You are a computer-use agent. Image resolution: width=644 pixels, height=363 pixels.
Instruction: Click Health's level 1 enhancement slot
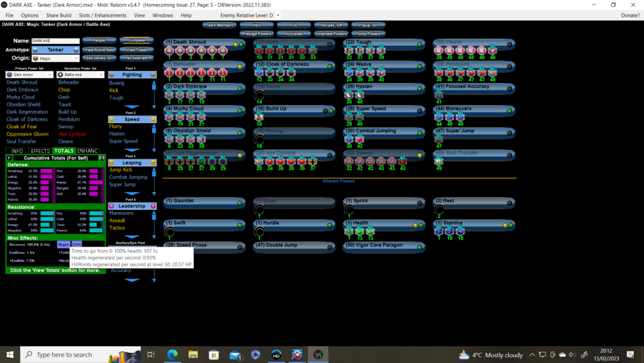348,231
